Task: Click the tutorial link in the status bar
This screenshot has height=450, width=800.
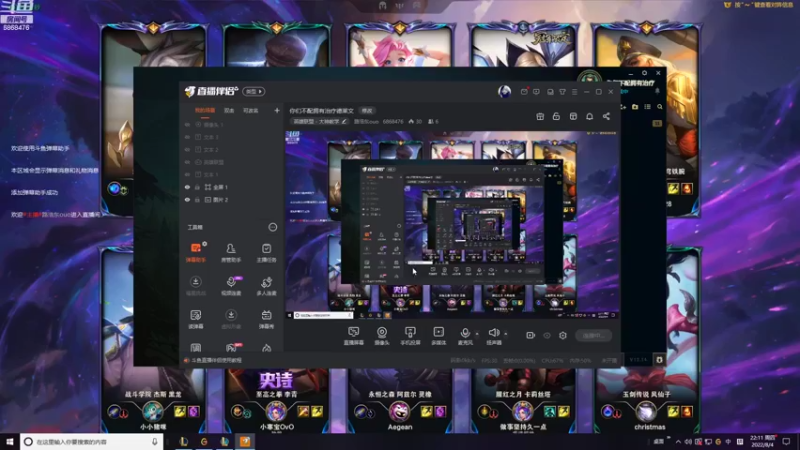Action: (x=216, y=360)
